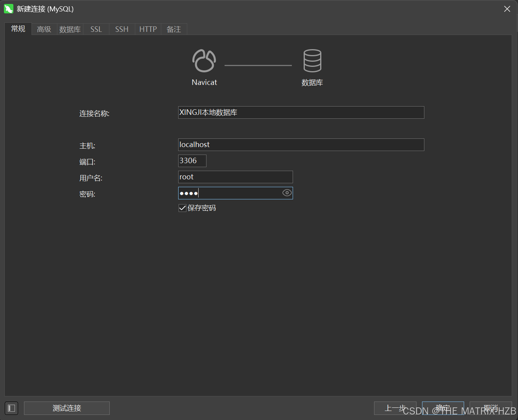The height and width of the screenshot is (420, 518).
Task: Switch to the 常规 tab
Action: point(18,29)
